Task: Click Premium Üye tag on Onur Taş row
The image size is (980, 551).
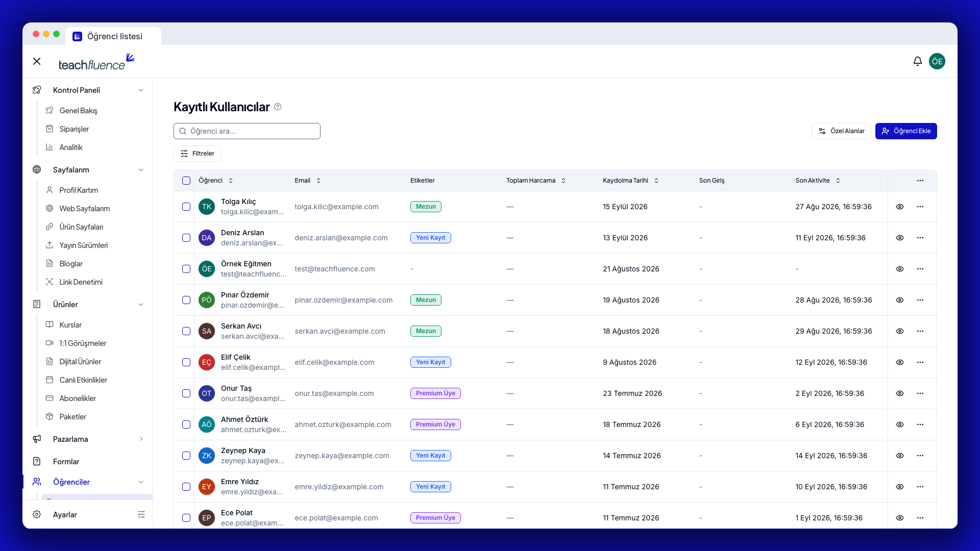Action: pos(435,393)
